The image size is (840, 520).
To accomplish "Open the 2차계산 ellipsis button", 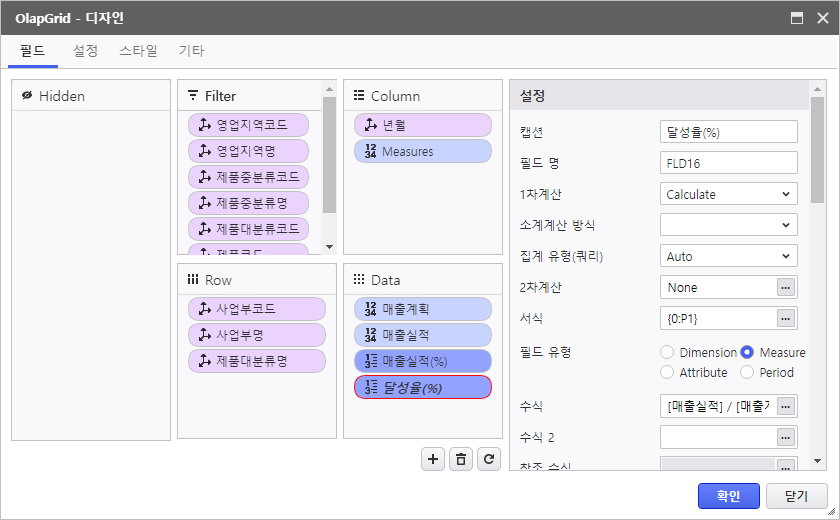I will pyautogui.click(x=786, y=287).
